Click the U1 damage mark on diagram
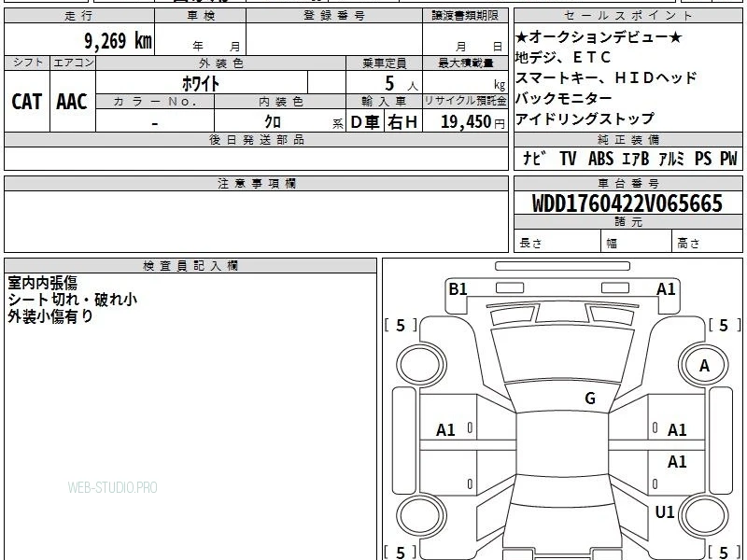The height and width of the screenshot is (560, 747). coord(665,511)
